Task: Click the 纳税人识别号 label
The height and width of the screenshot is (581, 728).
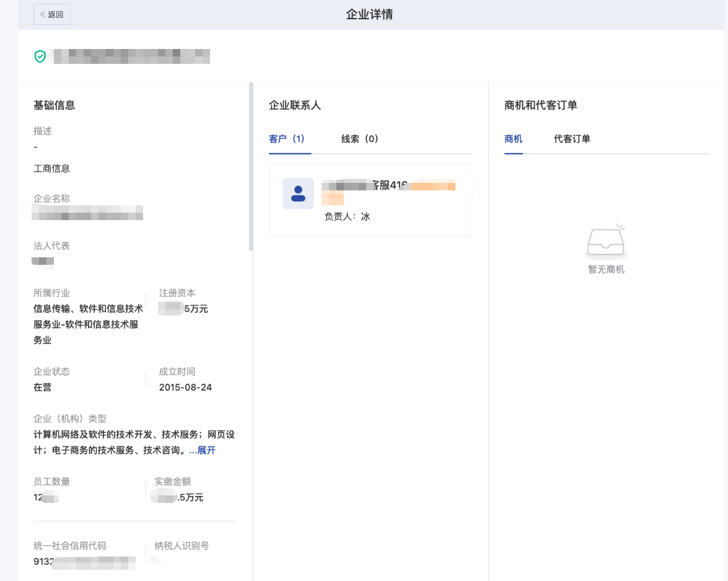Action: click(x=182, y=546)
